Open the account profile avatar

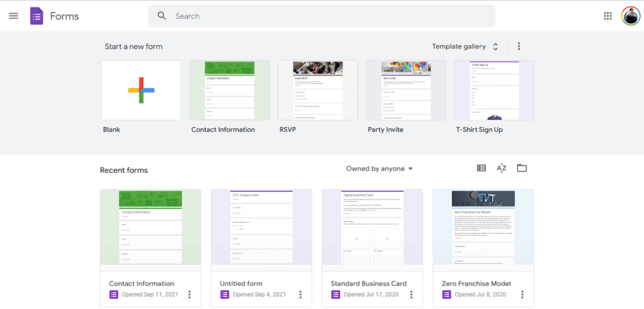coord(630,16)
